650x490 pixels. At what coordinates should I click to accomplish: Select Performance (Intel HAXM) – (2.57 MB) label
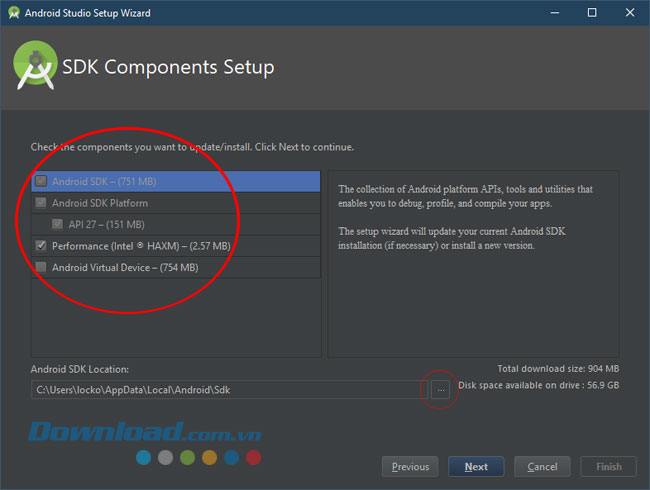coord(141,246)
